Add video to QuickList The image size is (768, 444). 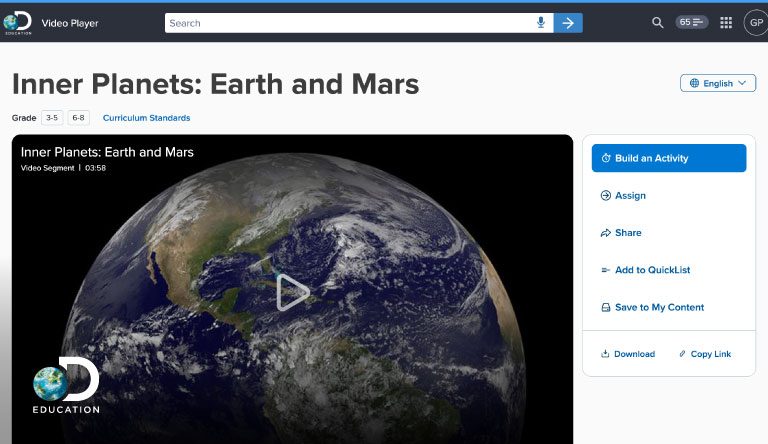click(651, 270)
